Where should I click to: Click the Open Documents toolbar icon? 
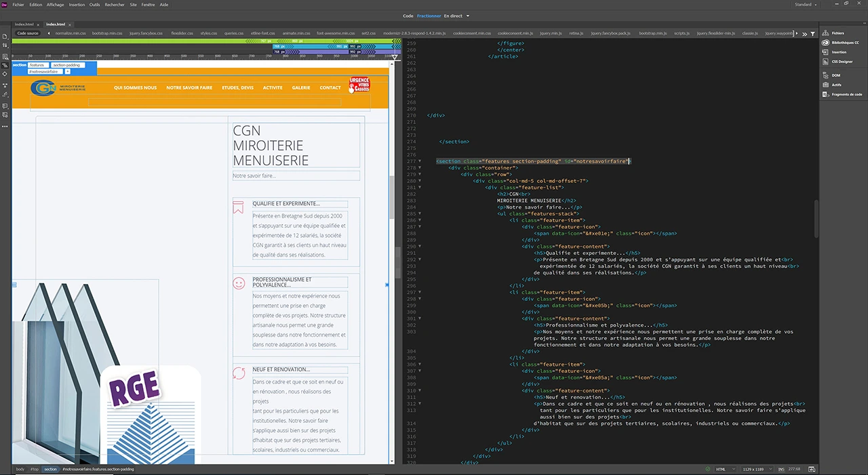point(5,37)
